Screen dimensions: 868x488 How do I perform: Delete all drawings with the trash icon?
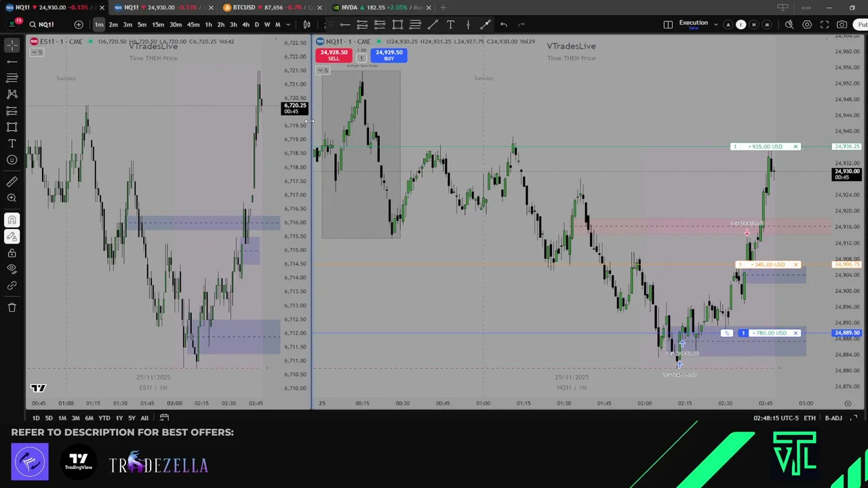coord(12,308)
